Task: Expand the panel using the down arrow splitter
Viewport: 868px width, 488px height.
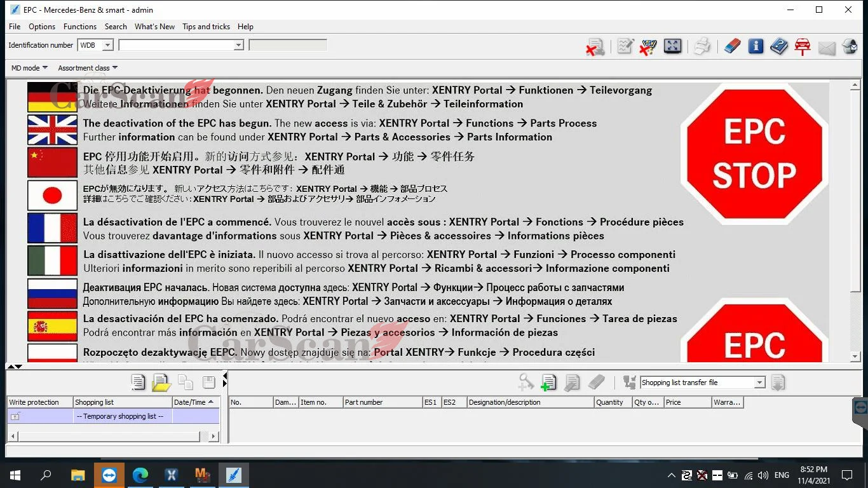Action: (18, 366)
